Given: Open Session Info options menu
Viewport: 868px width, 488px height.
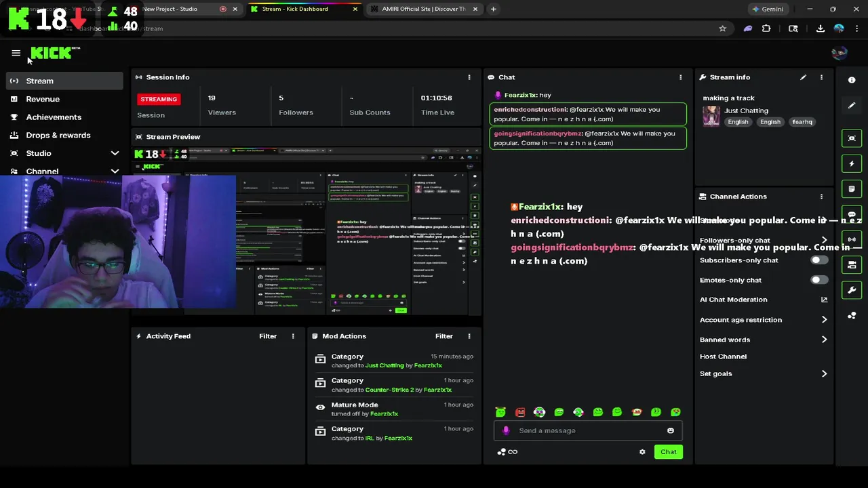Looking at the screenshot, I should click(469, 77).
